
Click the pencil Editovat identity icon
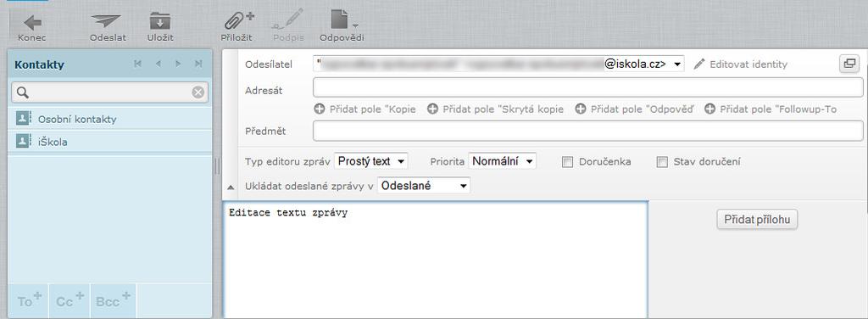(x=699, y=64)
